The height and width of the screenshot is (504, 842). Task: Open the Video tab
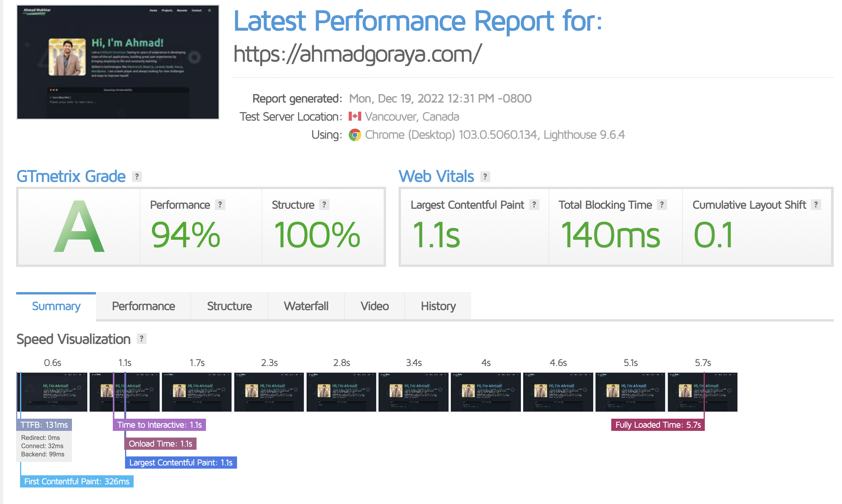click(x=375, y=306)
